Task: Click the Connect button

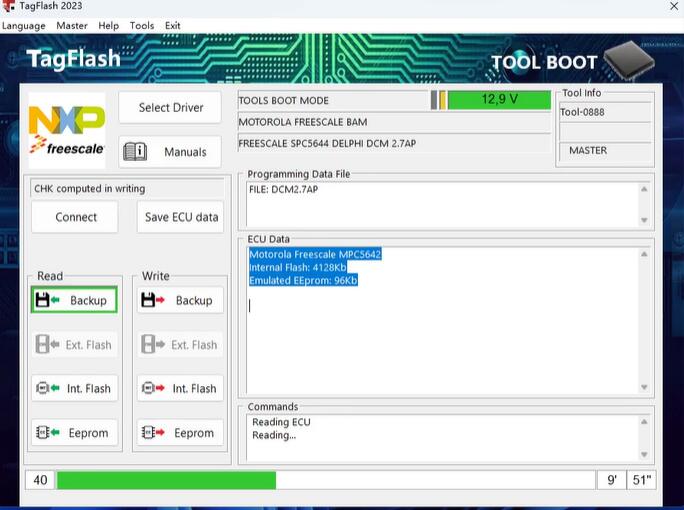Action: pyautogui.click(x=75, y=217)
